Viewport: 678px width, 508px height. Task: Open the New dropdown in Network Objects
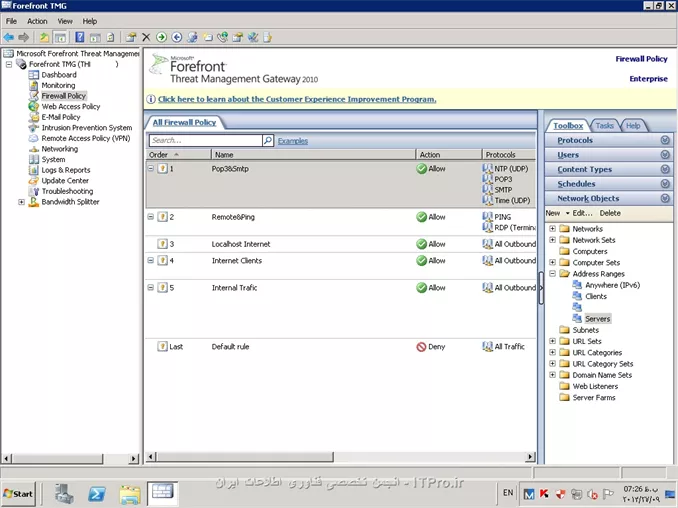pos(557,213)
